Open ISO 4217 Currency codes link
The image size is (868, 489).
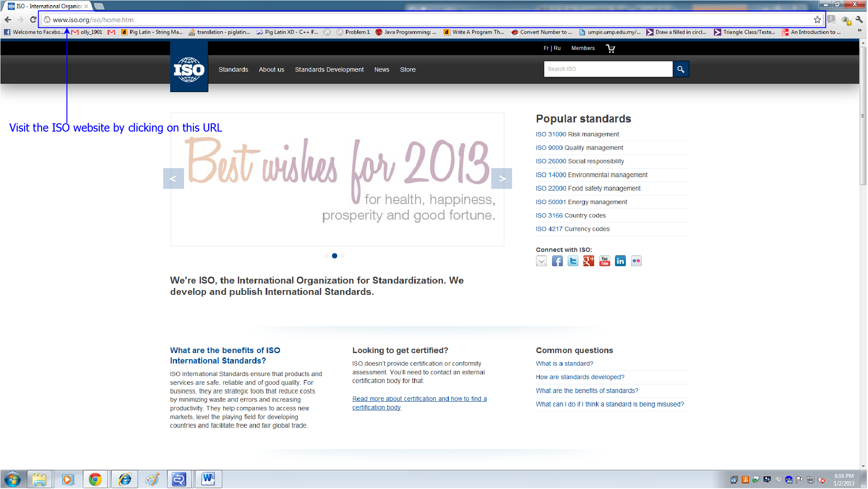pos(572,229)
